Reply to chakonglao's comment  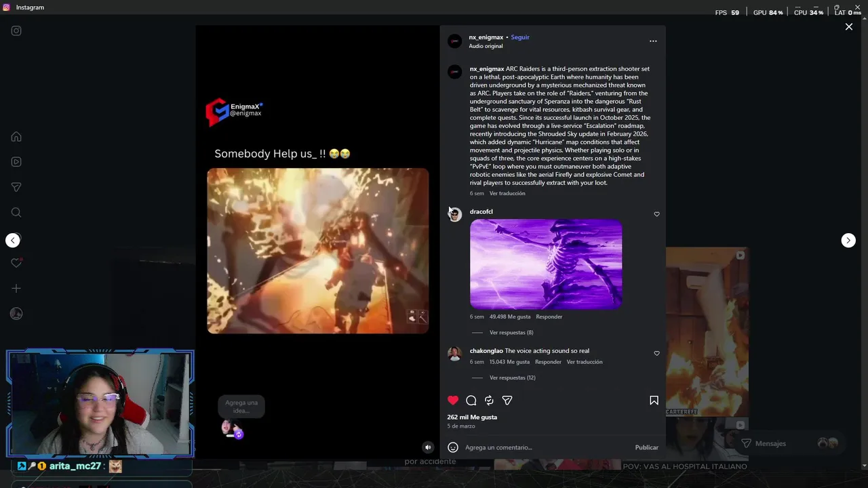click(548, 362)
